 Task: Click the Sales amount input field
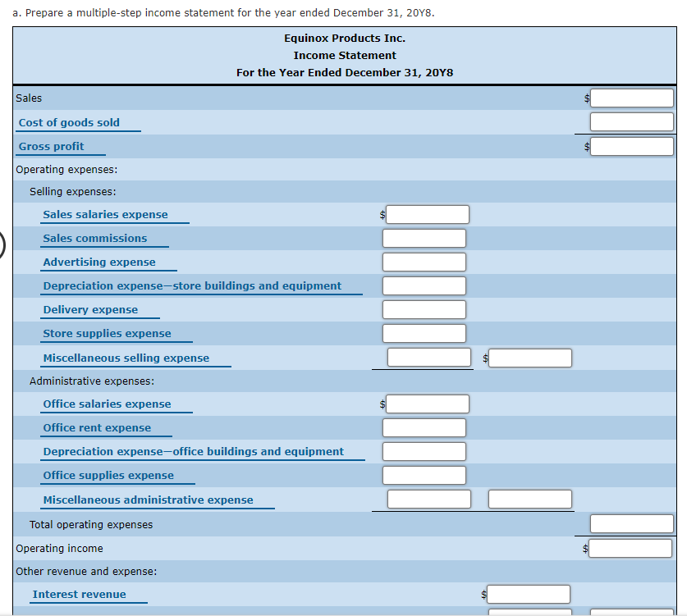tap(631, 98)
